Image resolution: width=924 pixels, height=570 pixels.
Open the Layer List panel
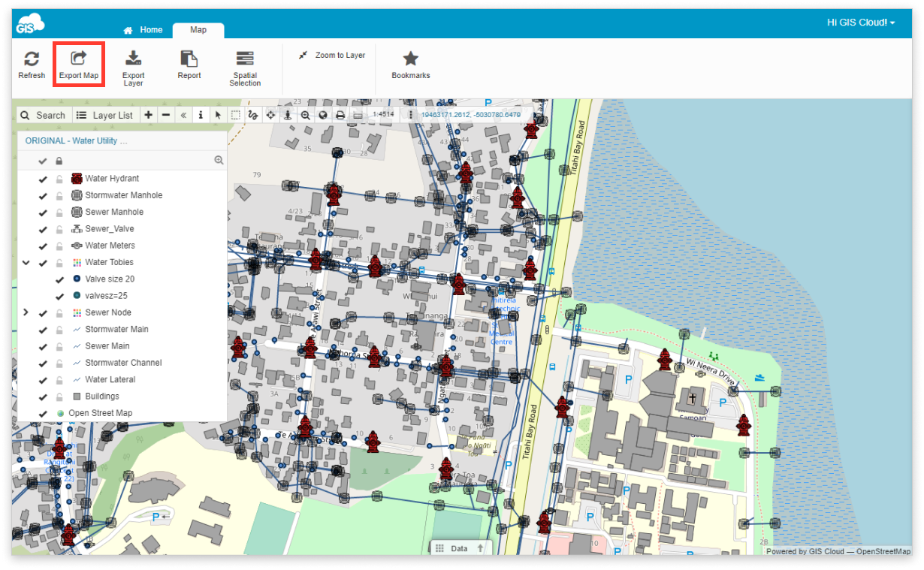105,114
